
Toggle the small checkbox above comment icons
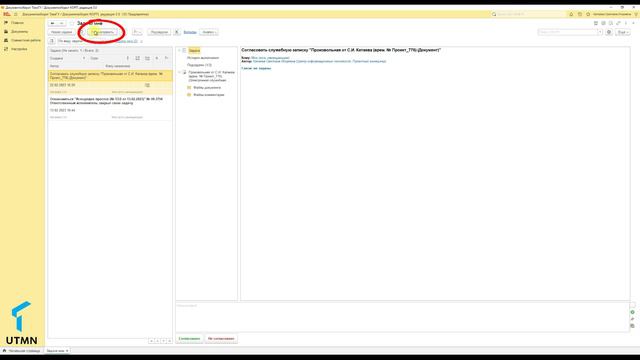[x=632, y=305]
